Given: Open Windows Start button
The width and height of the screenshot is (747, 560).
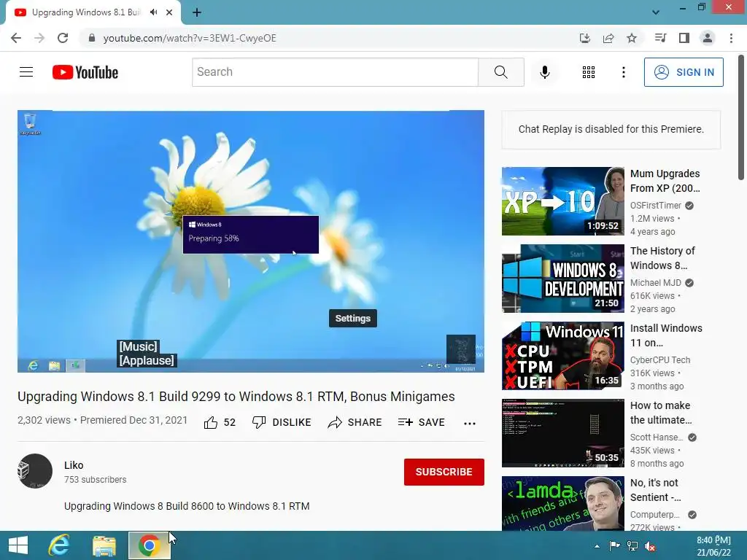Looking at the screenshot, I should pyautogui.click(x=18, y=545).
